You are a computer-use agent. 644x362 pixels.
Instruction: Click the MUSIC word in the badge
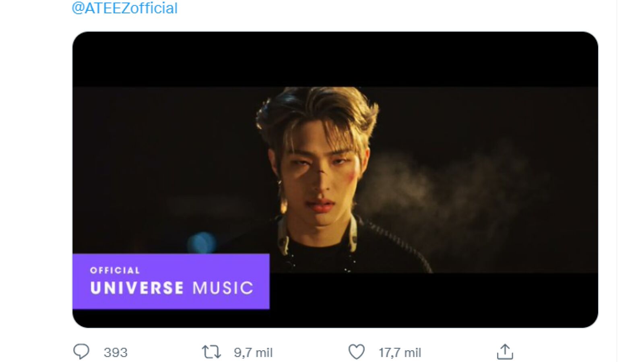tap(223, 288)
